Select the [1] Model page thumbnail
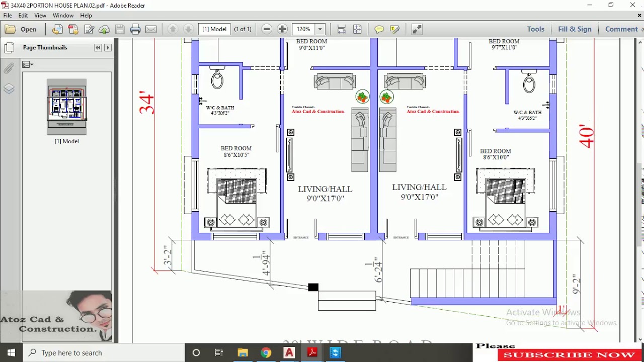Viewport: 644px width, 362px height. (x=67, y=107)
